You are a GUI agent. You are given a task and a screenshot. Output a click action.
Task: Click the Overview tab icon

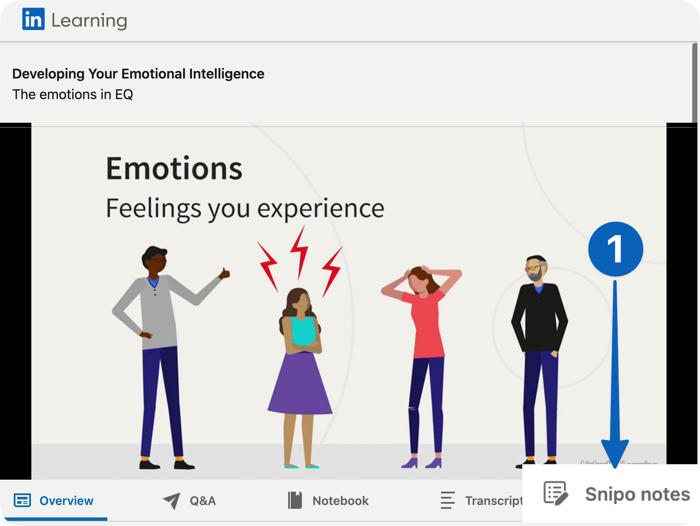[22, 501]
